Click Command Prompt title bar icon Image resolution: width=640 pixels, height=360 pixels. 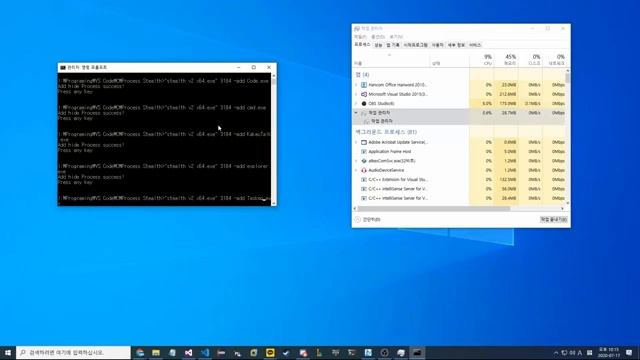pos(62,67)
